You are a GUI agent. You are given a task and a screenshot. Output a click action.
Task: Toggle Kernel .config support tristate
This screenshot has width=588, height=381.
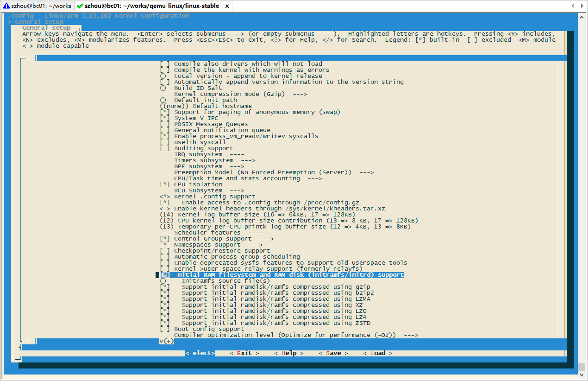pos(207,197)
